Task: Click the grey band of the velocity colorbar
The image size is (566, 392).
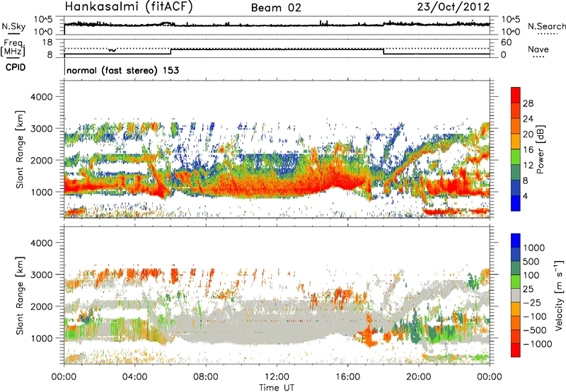Action: (516, 295)
